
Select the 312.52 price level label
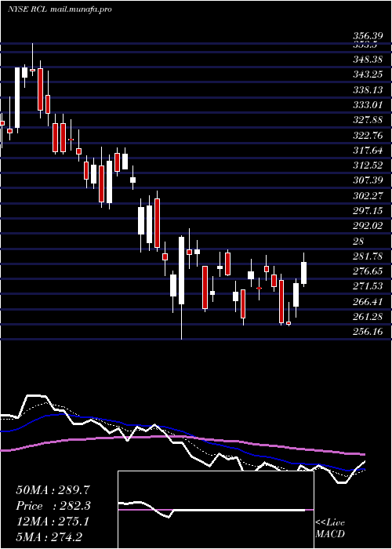tap(368, 165)
